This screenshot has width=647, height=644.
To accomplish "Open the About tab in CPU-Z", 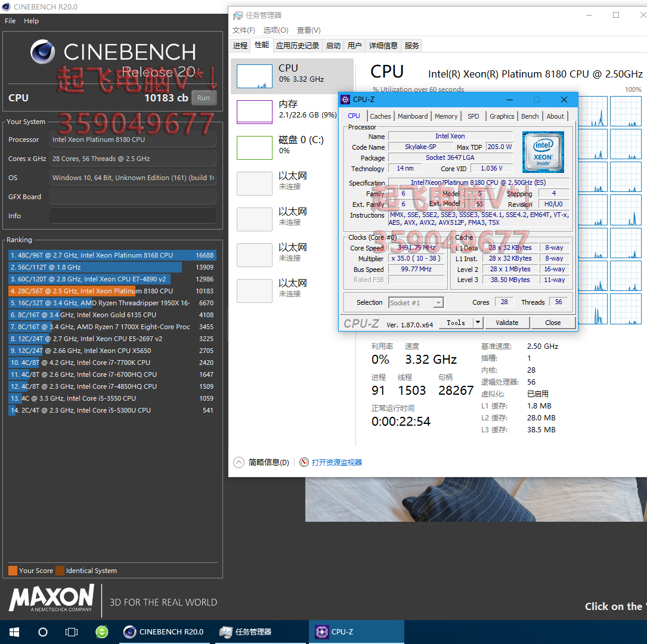I will point(555,116).
